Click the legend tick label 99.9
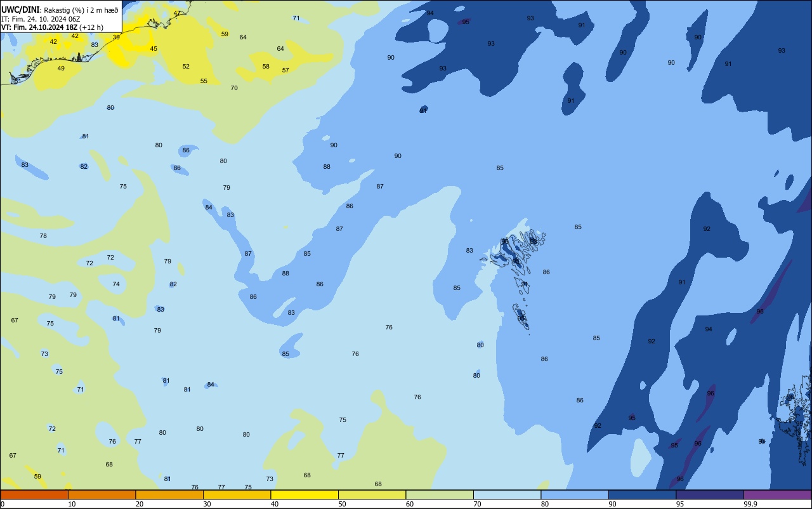This screenshot has height=509, width=812. [x=750, y=504]
